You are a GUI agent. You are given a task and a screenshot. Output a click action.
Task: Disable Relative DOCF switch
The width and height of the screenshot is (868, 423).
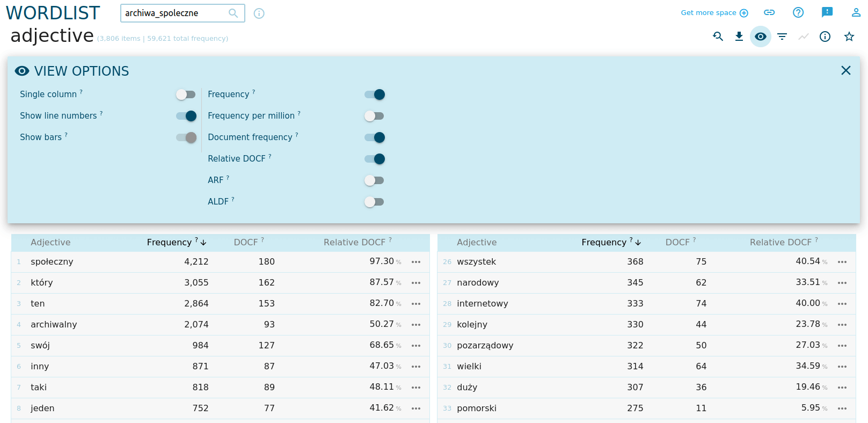(375, 159)
